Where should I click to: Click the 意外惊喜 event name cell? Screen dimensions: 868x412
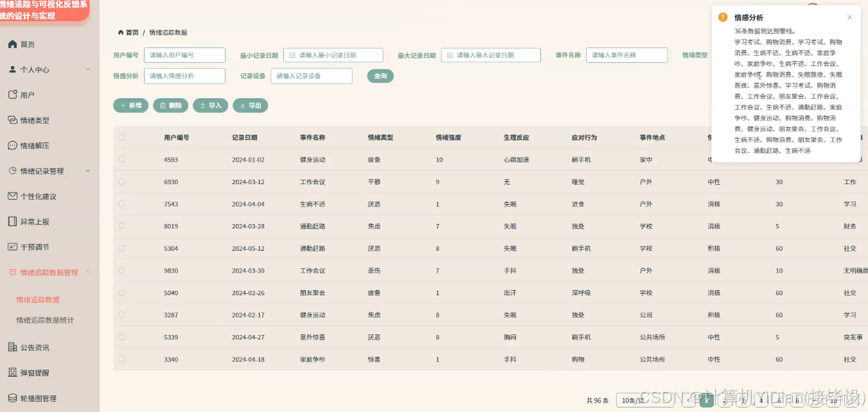(x=312, y=337)
